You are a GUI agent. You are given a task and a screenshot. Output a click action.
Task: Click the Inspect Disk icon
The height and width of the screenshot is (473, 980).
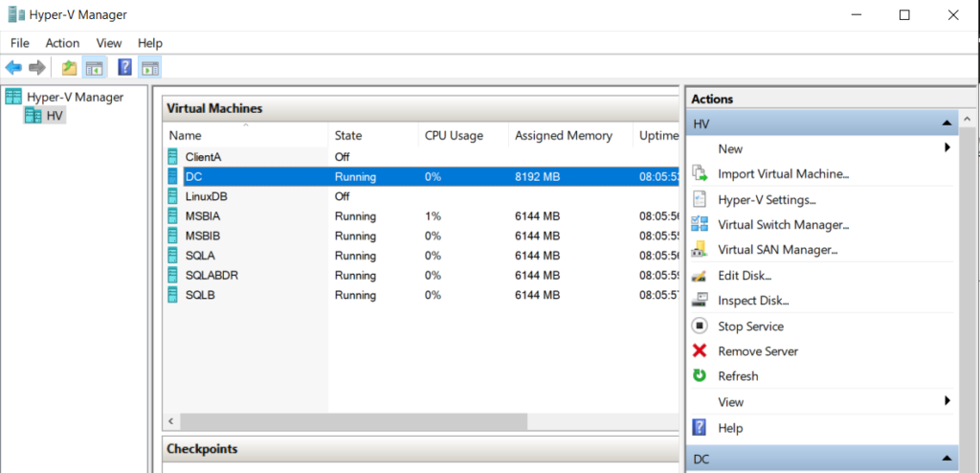(700, 301)
